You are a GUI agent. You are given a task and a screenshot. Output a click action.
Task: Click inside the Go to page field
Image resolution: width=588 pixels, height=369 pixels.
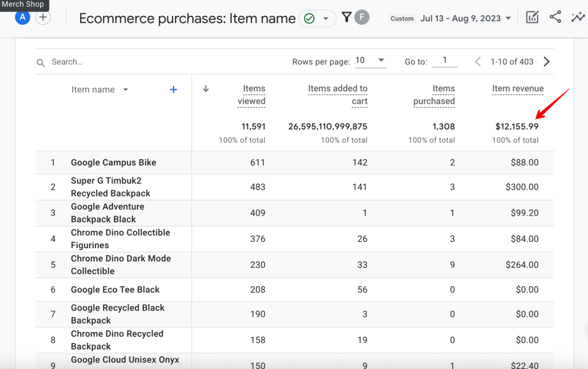pyautogui.click(x=445, y=61)
